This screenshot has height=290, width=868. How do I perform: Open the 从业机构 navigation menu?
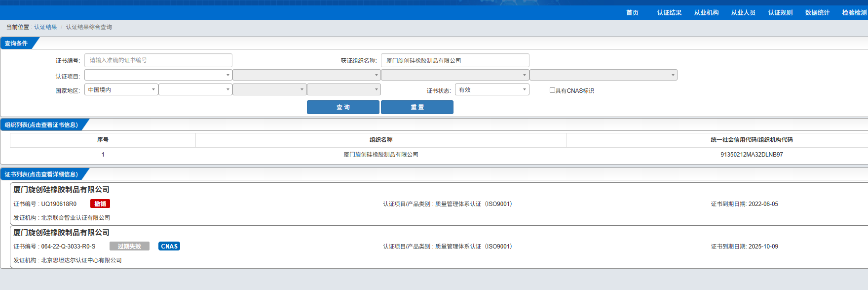[x=706, y=13]
